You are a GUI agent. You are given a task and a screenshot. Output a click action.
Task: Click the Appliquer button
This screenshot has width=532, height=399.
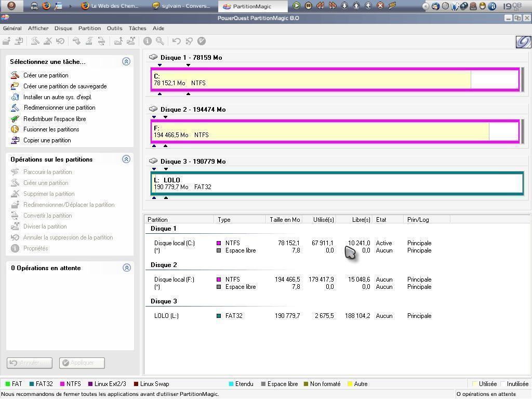(82, 363)
